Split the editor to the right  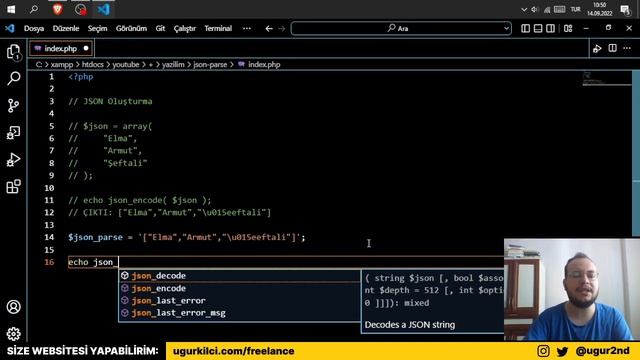pyautogui.click(x=612, y=48)
